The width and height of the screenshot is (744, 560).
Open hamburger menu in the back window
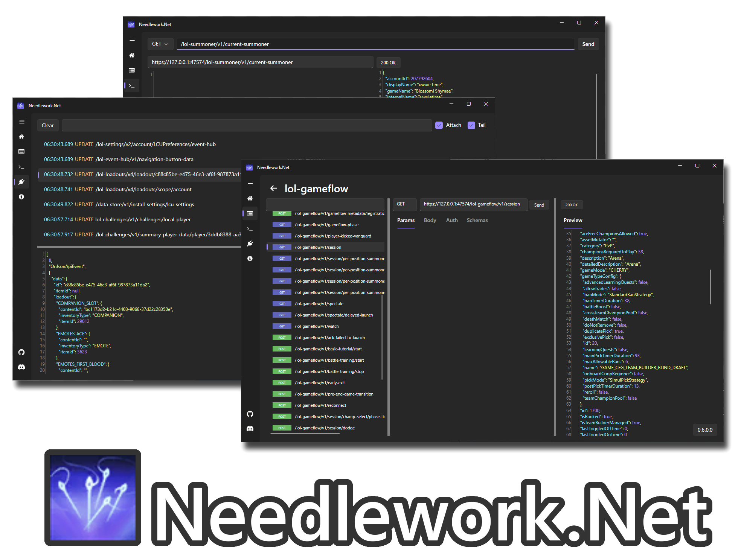pyautogui.click(x=132, y=41)
